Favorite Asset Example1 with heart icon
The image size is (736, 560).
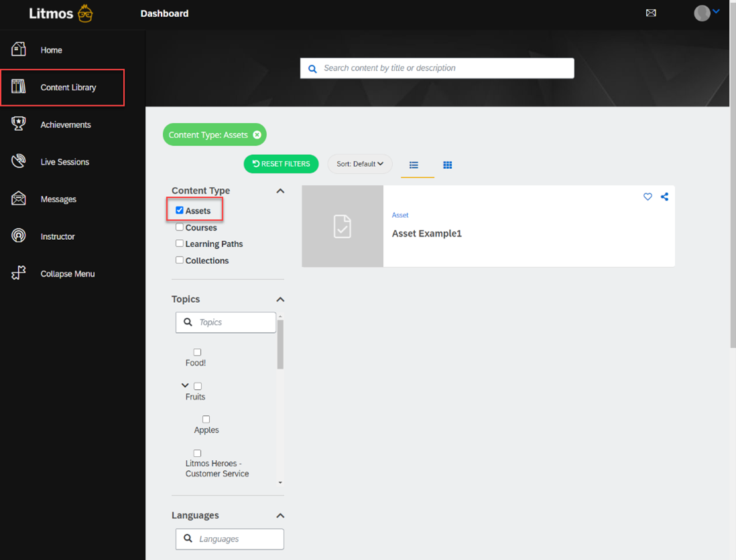pyautogui.click(x=648, y=196)
